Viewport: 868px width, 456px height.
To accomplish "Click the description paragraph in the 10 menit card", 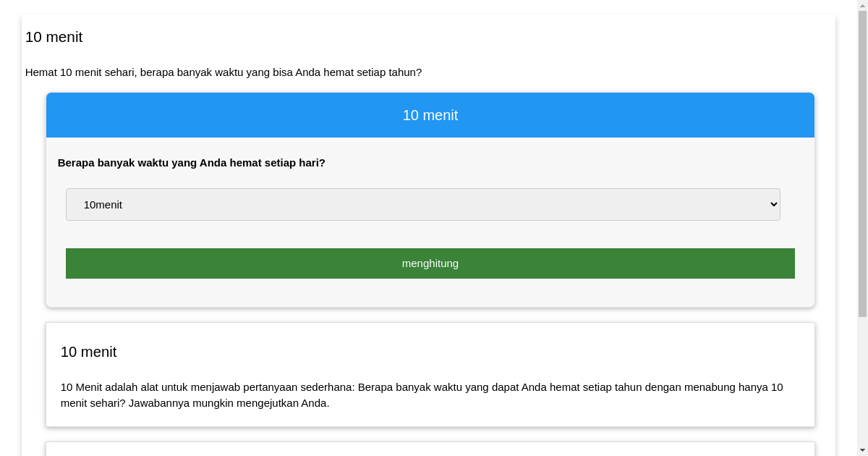I will 422,394.
